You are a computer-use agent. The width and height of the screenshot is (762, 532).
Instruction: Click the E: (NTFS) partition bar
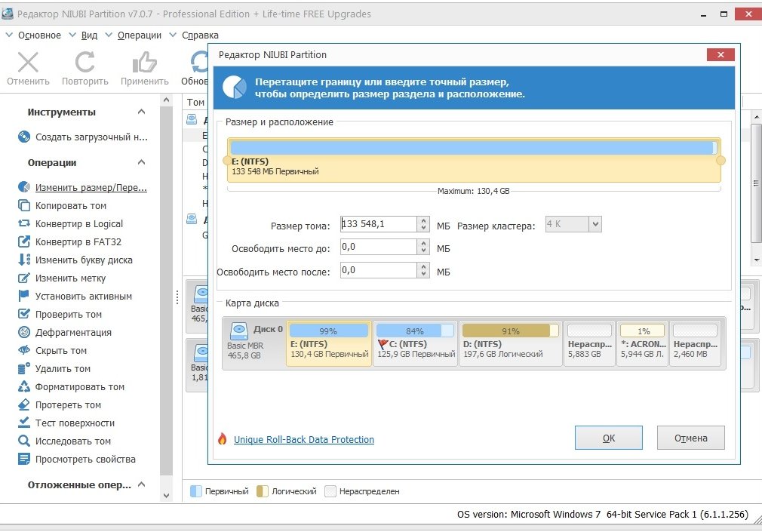pos(474,160)
